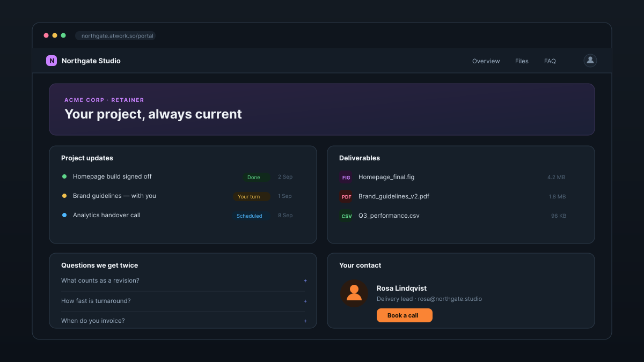Select "Brand guidelines — with you" update

[114, 196]
